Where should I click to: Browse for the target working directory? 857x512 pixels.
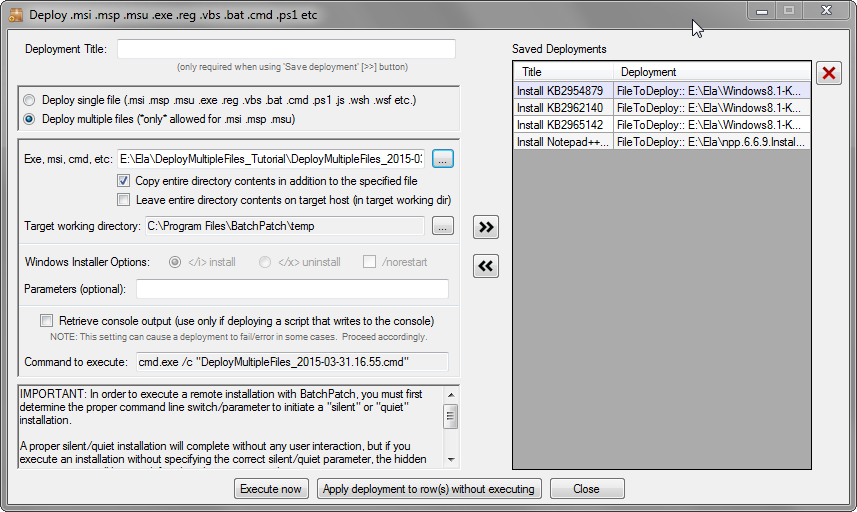[x=443, y=226]
